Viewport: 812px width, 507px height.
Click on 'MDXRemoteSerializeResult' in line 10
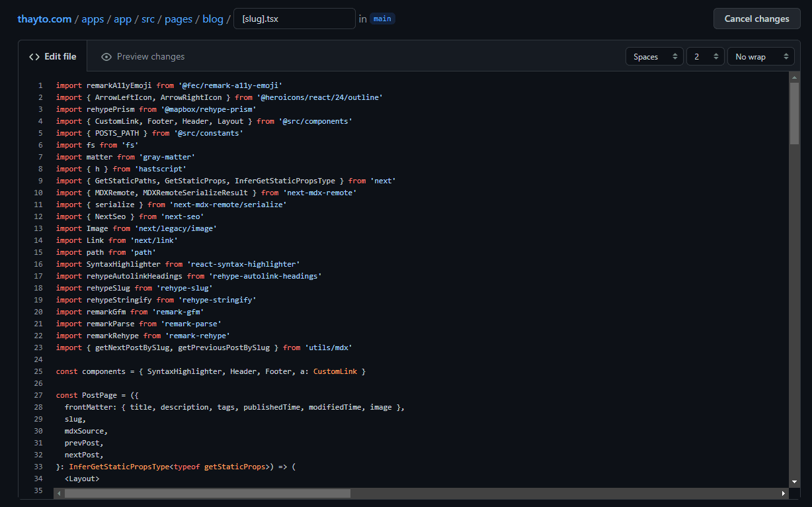click(195, 193)
